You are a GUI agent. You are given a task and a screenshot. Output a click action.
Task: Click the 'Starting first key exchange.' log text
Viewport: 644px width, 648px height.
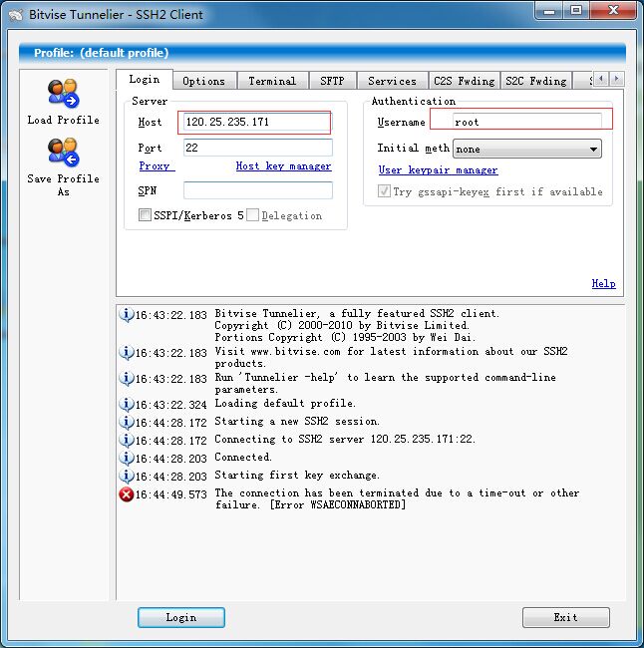[x=297, y=475]
